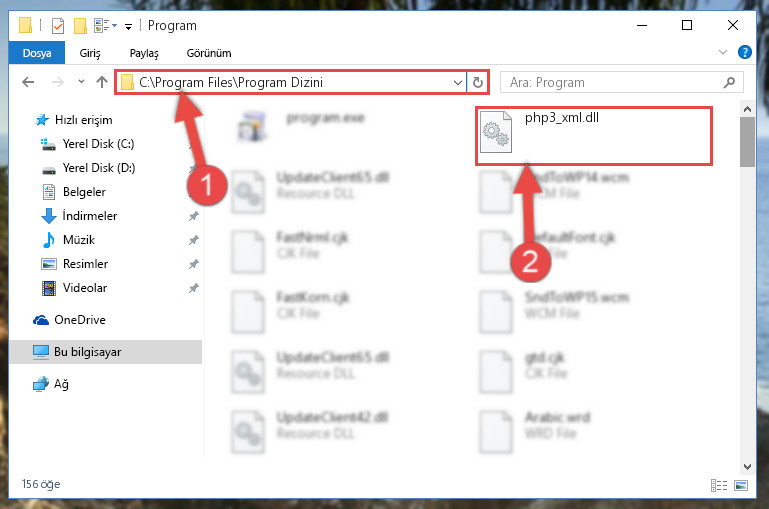
Task: Click the New Folder quick access icon
Action: pyautogui.click(x=80, y=25)
